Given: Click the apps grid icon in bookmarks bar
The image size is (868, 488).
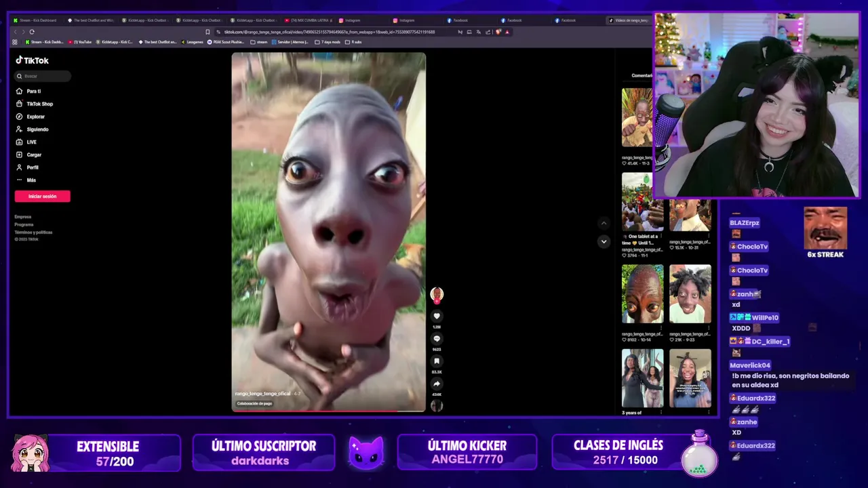Looking at the screenshot, I should (15, 42).
